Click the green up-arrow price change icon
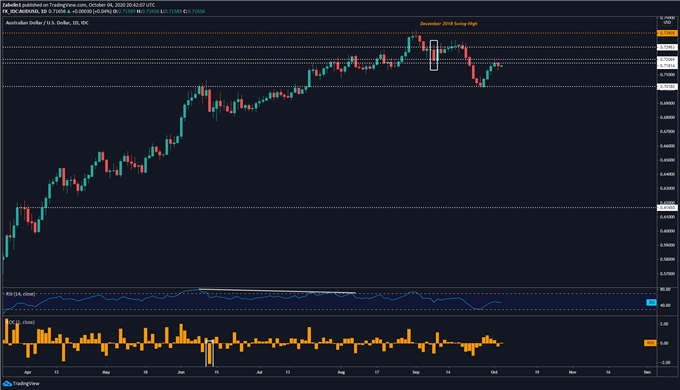 69,11
